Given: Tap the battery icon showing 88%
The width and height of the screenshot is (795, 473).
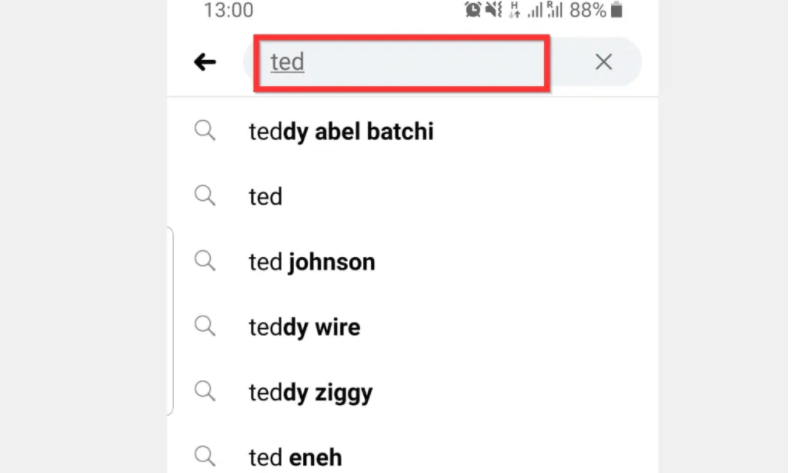Looking at the screenshot, I should 617,10.
